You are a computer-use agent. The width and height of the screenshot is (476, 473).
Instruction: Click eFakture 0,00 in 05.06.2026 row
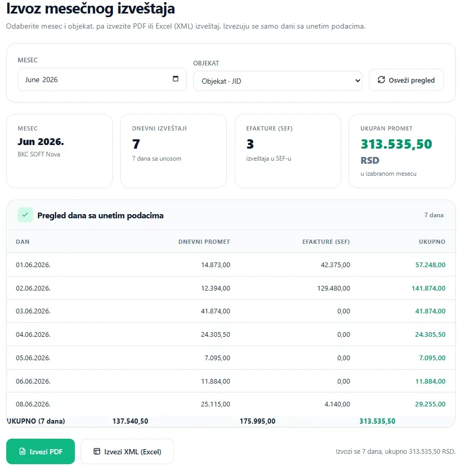[x=344, y=358]
